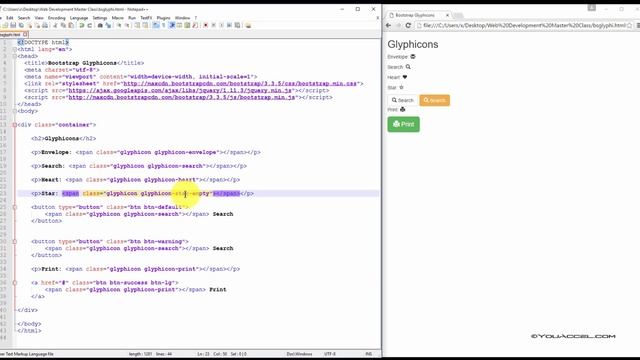Click the Zoom In toolbar icon
This screenshot has width=640, height=360.
coord(119,25)
